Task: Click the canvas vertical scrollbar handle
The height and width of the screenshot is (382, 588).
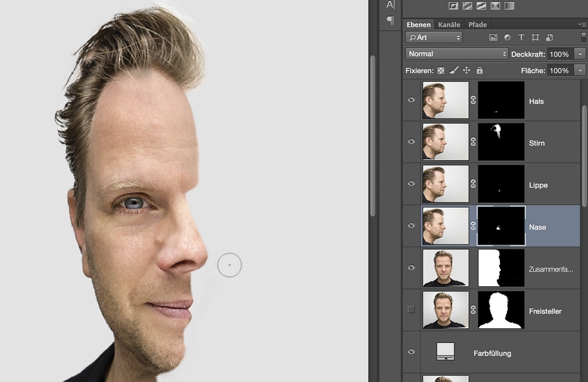Action: click(373, 136)
